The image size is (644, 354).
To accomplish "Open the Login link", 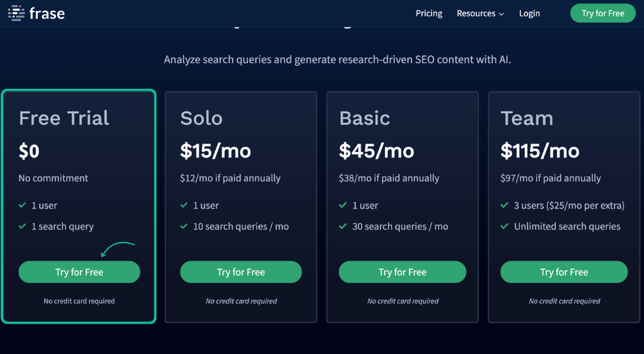I will [529, 14].
